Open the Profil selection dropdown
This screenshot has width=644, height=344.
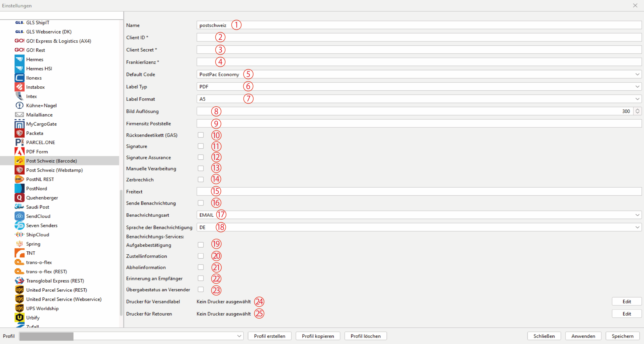(131, 336)
